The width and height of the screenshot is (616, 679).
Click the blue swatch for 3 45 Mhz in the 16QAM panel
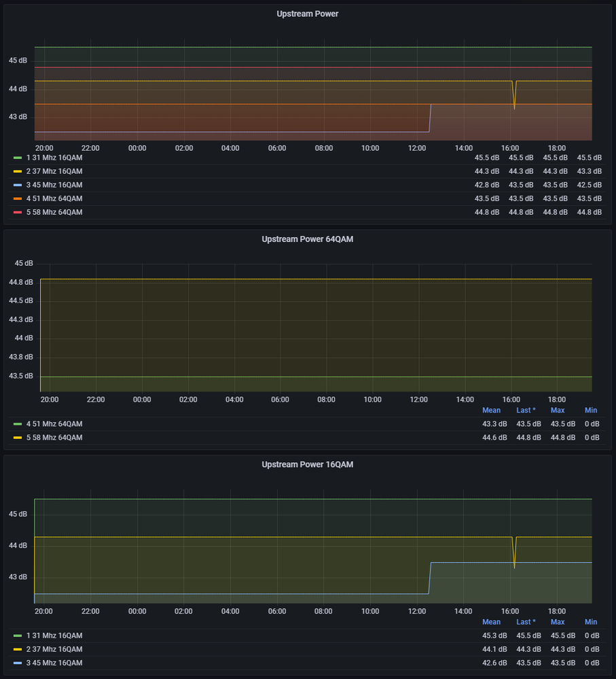[x=18, y=663]
